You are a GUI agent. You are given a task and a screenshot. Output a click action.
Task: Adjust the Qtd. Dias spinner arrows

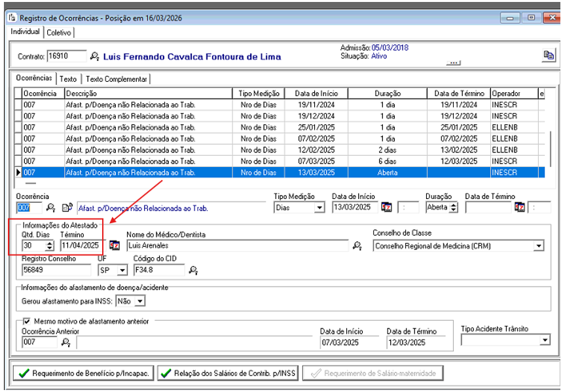click(50, 245)
